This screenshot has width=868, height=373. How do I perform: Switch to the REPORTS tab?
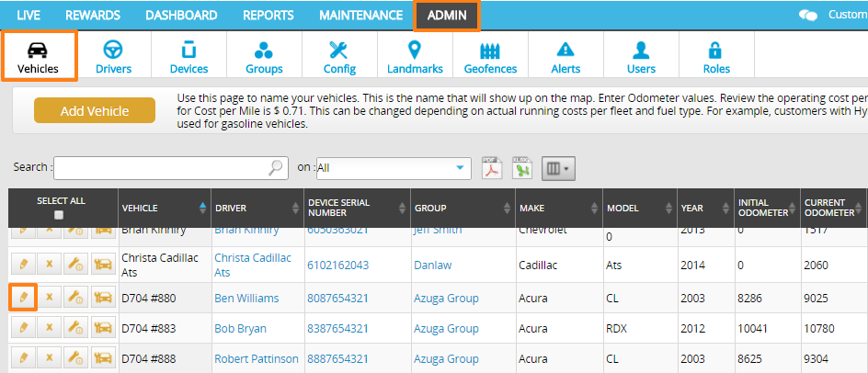[x=268, y=15]
